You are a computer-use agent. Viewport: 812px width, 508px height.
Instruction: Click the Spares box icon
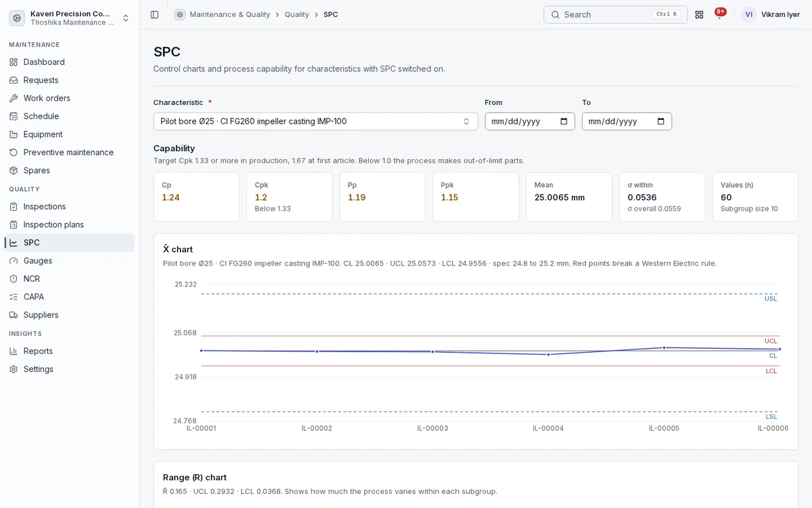(14, 171)
